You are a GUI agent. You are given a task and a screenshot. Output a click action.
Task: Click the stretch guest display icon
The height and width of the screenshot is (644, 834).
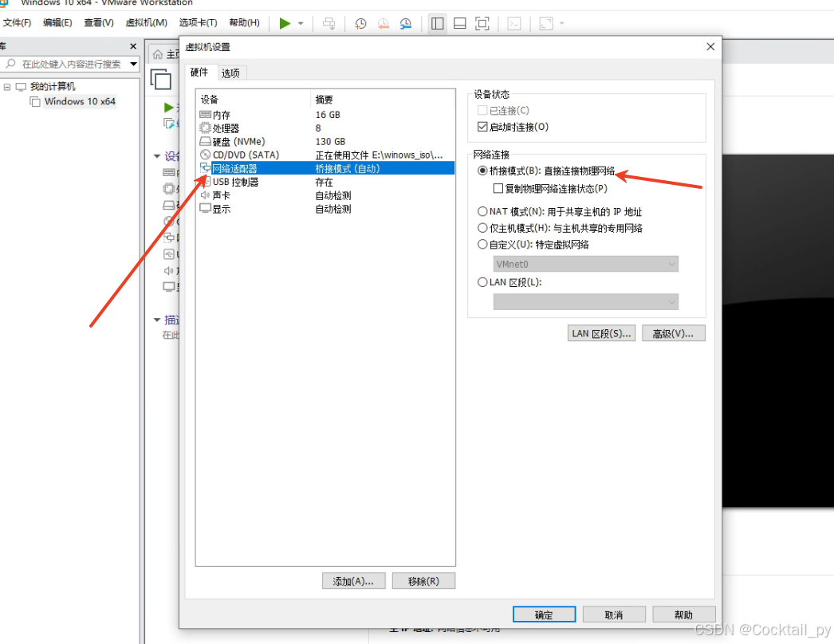[546, 23]
